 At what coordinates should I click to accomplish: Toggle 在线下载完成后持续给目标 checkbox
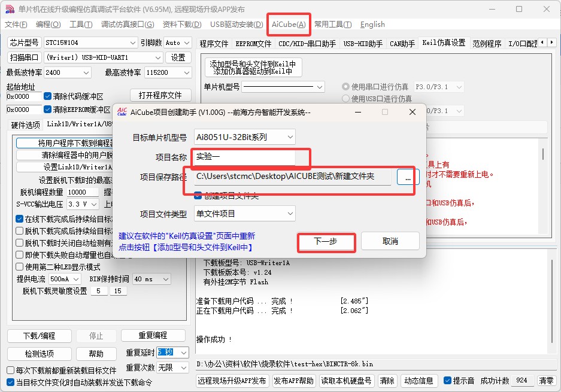(20, 218)
